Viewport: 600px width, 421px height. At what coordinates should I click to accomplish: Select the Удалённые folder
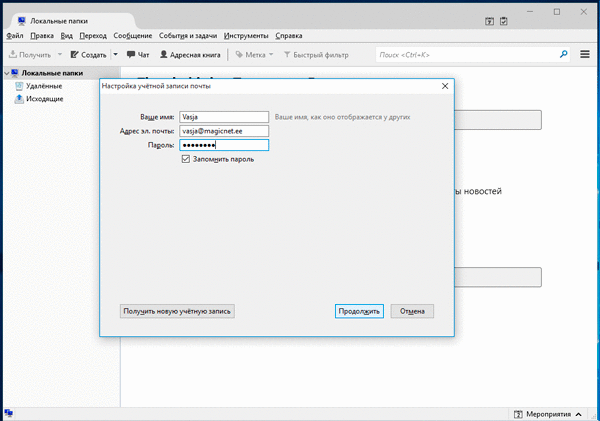(x=44, y=86)
